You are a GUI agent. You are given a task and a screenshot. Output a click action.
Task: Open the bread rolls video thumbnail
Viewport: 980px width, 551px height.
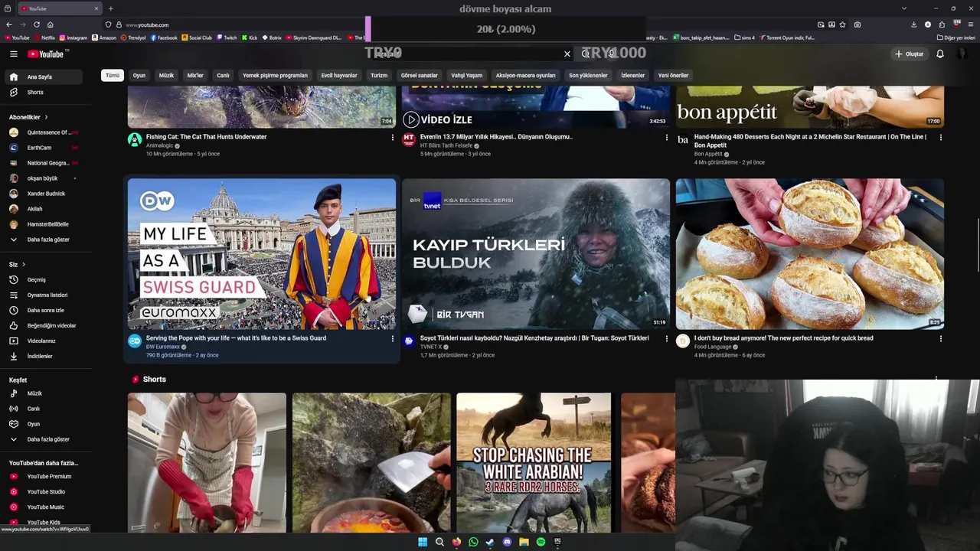pos(810,254)
